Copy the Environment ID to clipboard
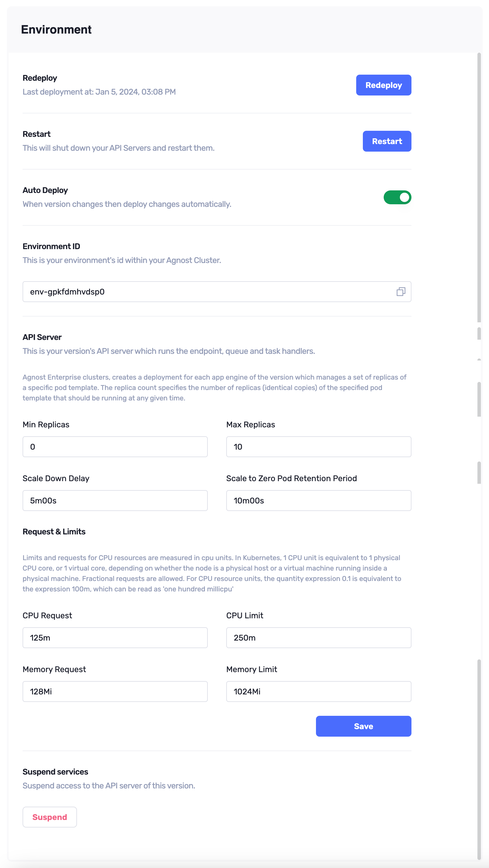This screenshot has height=868, width=489. [x=400, y=292]
